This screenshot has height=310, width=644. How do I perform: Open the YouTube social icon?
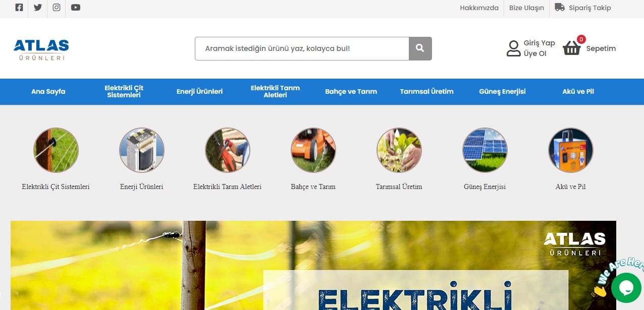pyautogui.click(x=76, y=8)
